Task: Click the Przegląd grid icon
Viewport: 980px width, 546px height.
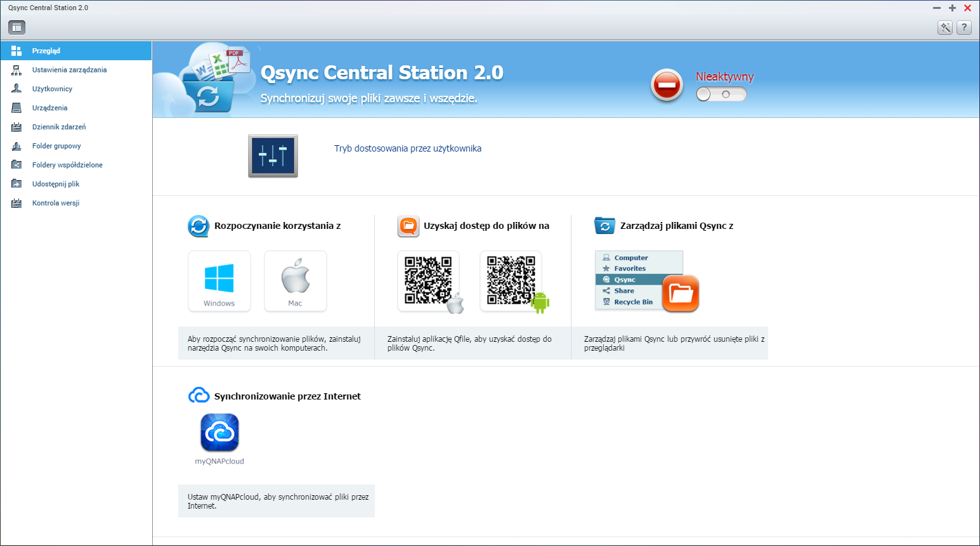Action: click(x=16, y=51)
